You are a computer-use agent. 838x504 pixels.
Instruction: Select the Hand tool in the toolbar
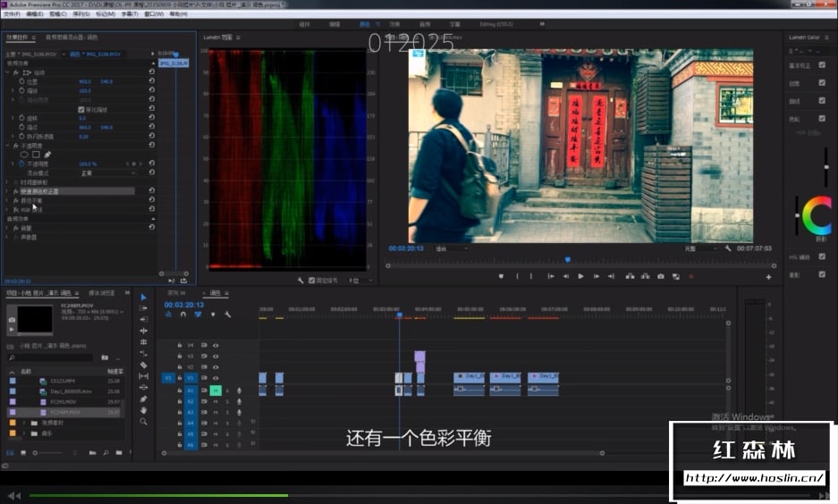pos(144,409)
